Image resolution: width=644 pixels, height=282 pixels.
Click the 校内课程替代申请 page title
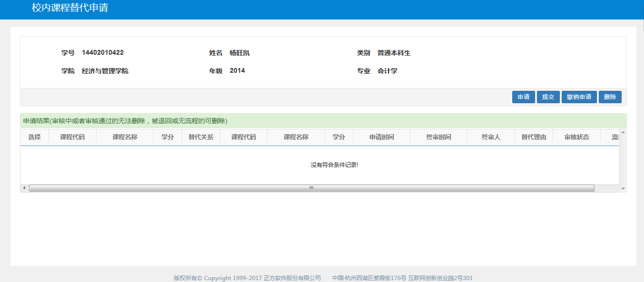(70, 8)
